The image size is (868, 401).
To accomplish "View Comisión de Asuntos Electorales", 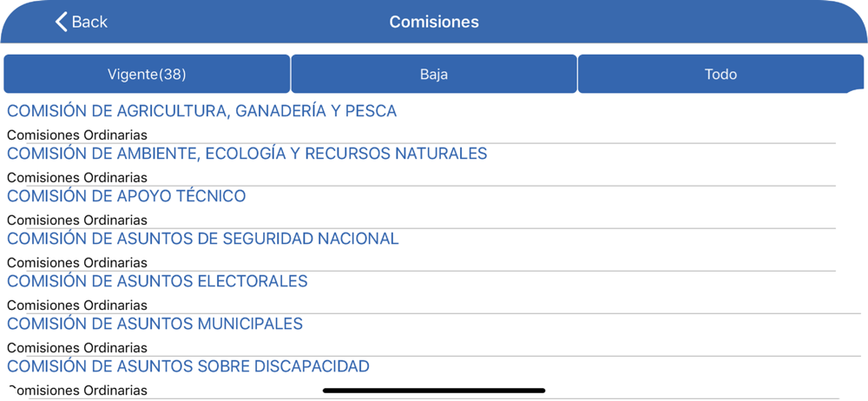I will tap(157, 281).
